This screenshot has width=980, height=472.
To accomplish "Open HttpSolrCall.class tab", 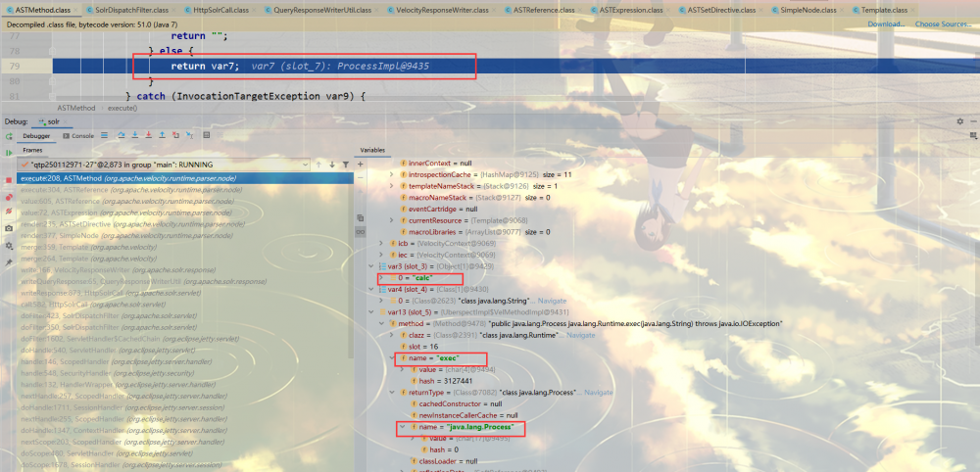I will (x=220, y=10).
